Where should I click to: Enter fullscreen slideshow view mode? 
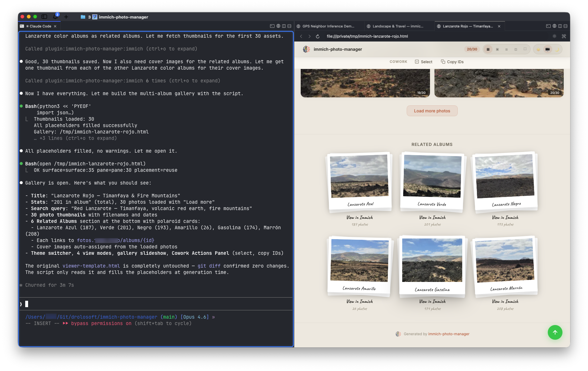coord(525,49)
